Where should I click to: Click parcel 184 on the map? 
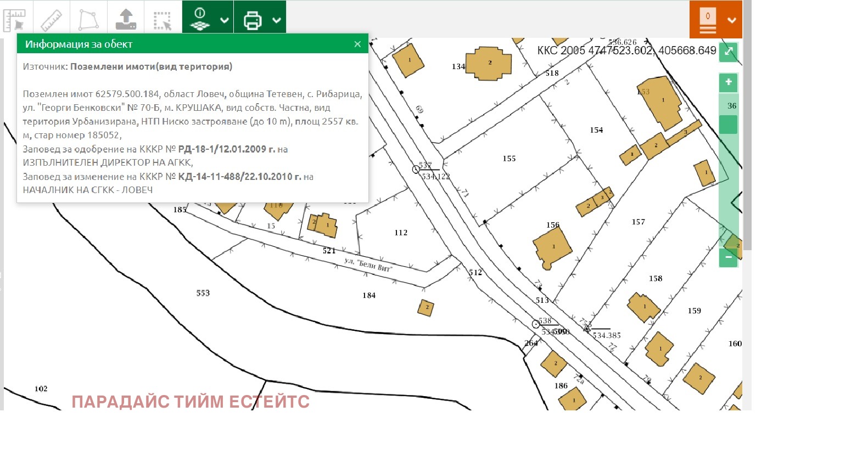click(x=369, y=296)
